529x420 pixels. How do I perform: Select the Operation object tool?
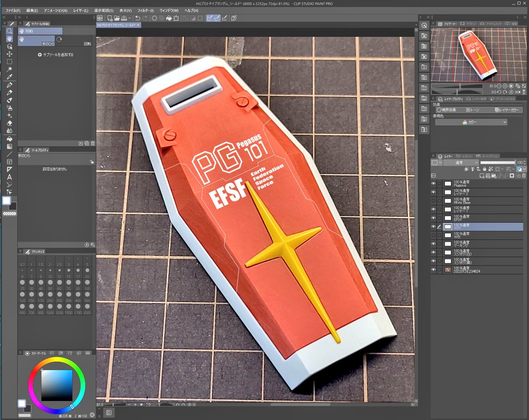coord(9,46)
